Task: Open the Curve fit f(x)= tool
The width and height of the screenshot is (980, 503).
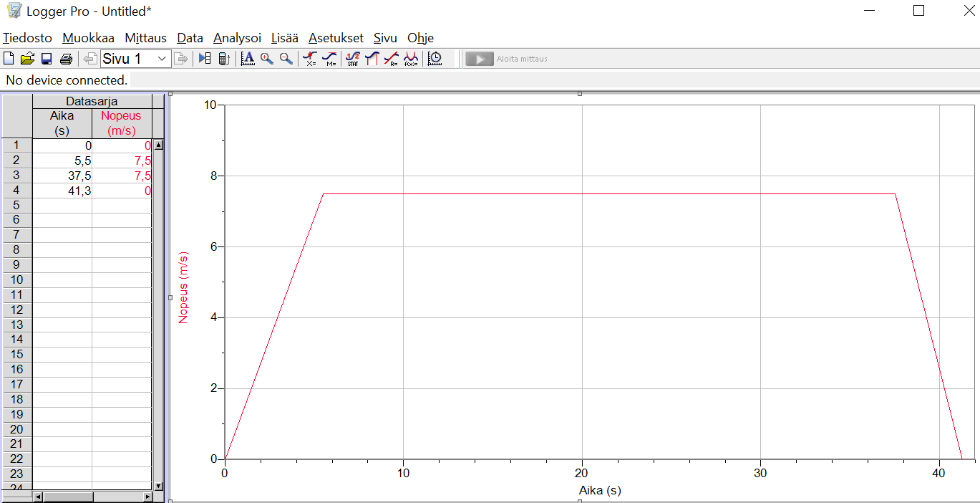Action: pos(411,59)
